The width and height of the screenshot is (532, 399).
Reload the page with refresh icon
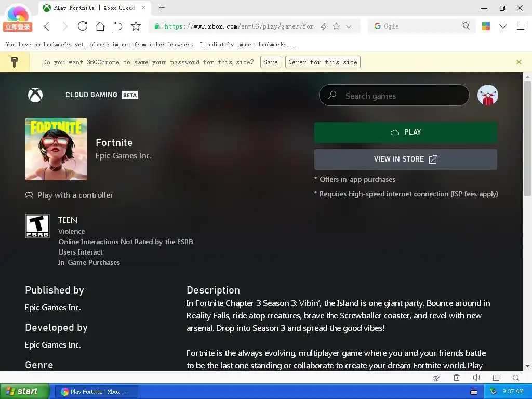[83, 26]
